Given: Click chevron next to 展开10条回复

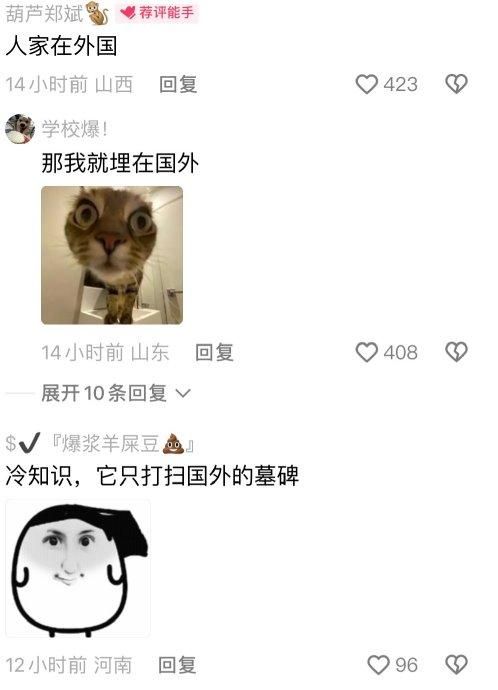Looking at the screenshot, I should 183,393.
